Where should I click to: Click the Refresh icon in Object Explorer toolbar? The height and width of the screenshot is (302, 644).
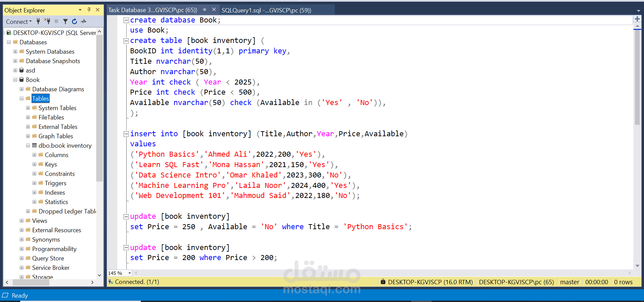74,21
